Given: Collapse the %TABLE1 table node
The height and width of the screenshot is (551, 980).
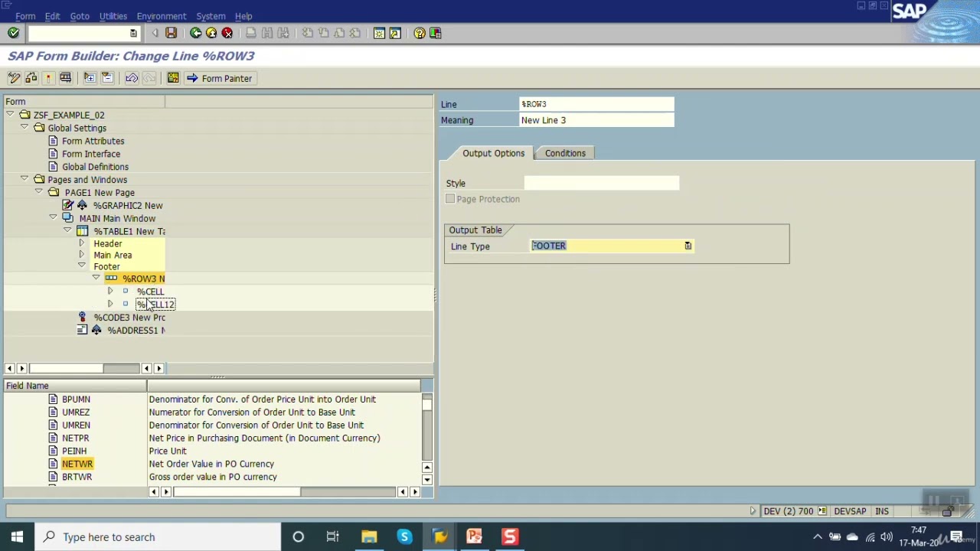Looking at the screenshot, I should coord(67,230).
